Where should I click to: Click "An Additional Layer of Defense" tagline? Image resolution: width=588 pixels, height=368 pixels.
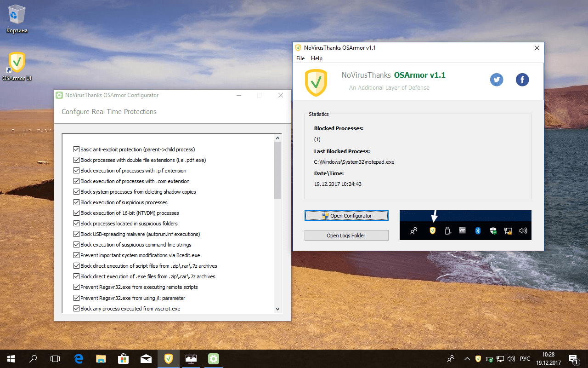[x=389, y=87]
